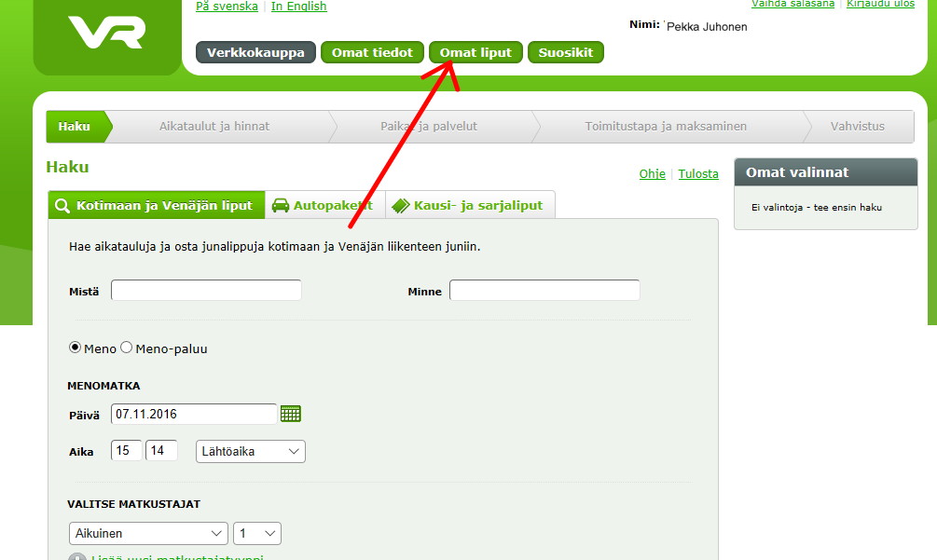Expand the Aikuinen passenger type dropdown
The height and width of the screenshot is (560, 937).
(x=148, y=534)
